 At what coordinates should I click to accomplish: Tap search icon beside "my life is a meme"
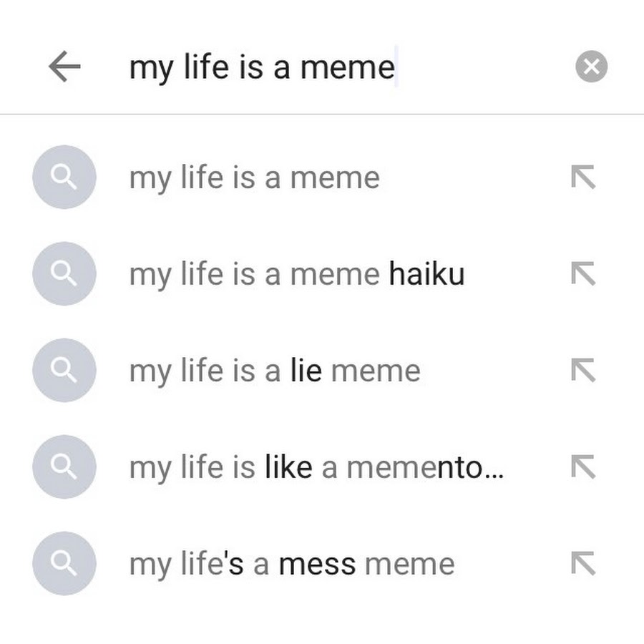pyautogui.click(x=64, y=177)
